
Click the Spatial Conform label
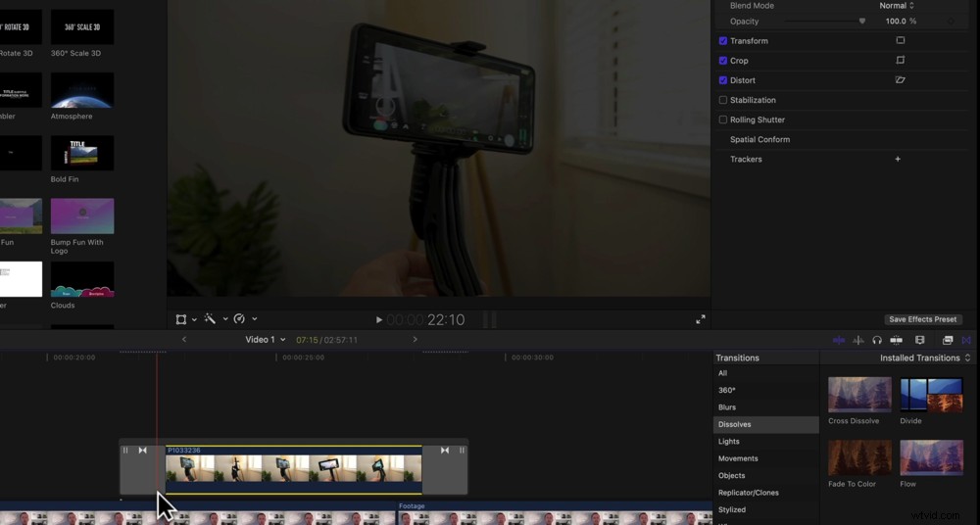click(759, 139)
